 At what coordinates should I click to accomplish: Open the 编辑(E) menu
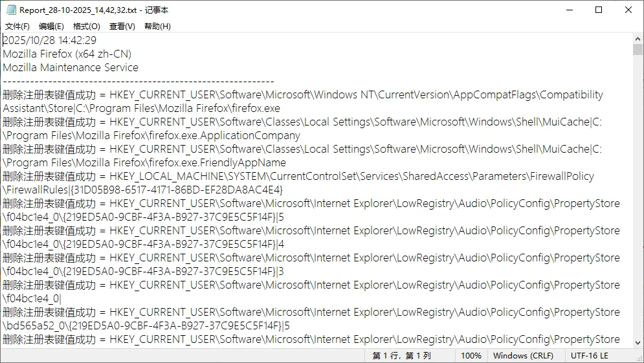tap(51, 27)
